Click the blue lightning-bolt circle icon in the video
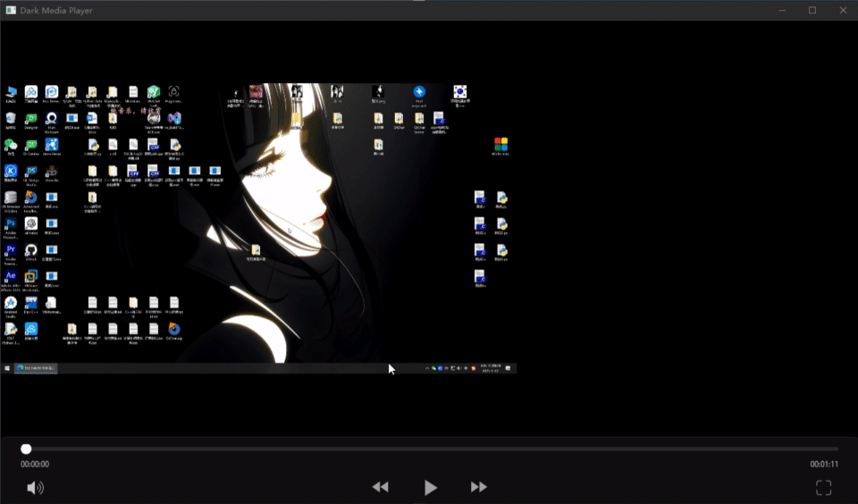858x504 pixels. click(x=419, y=91)
